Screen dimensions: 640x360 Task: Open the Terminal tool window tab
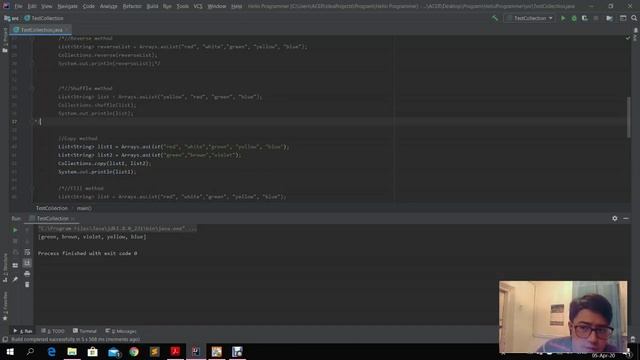[85, 331]
